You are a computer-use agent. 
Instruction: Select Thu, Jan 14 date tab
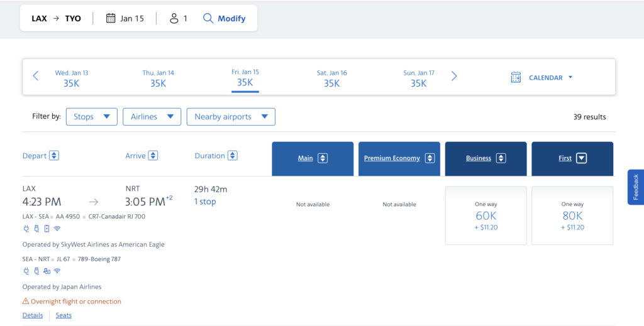(x=158, y=79)
